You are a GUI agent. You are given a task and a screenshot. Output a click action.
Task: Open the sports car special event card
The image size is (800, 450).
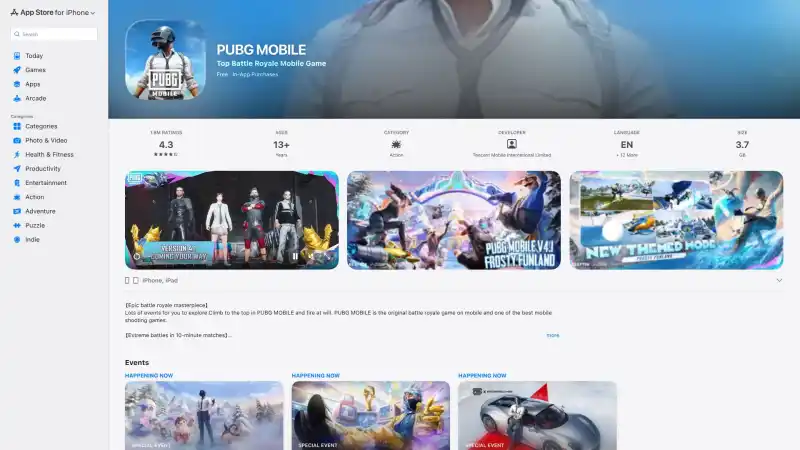[537, 416]
